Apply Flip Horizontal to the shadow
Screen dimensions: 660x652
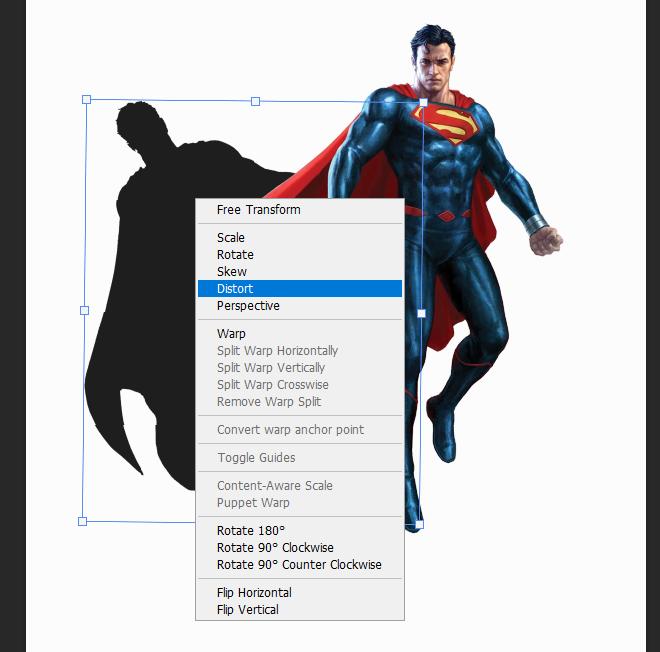[300, 593]
